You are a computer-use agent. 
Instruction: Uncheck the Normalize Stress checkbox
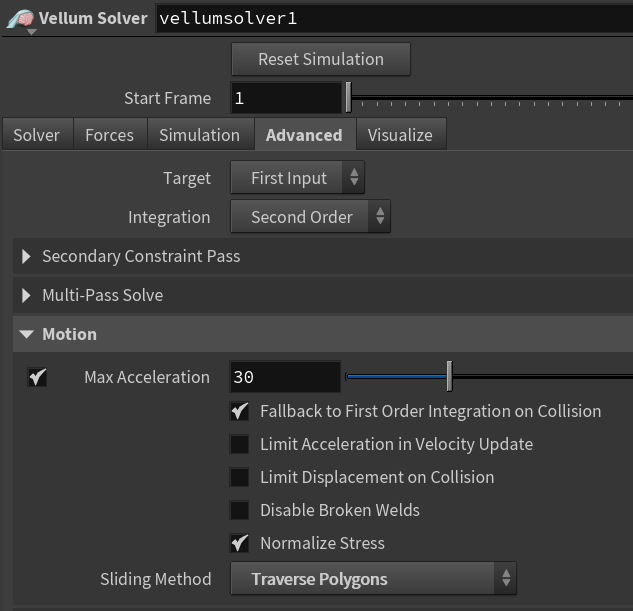coord(239,543)
